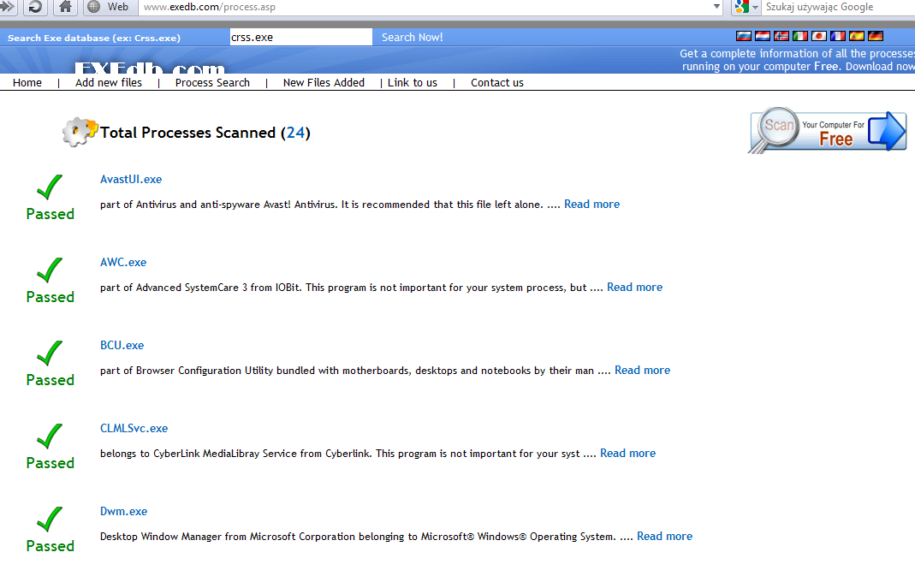Click the Passed checkmark for AvastUI.exe
This screenshot has width=915, height=588.
coord(50,187)
